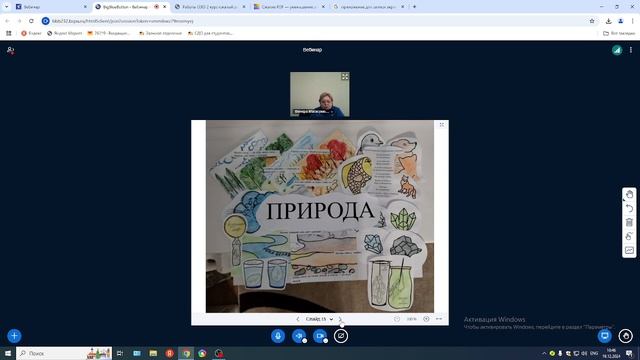Switch to the fifth browser tab
This screenshot has height=360, width=640.
[x=368, y=7]
